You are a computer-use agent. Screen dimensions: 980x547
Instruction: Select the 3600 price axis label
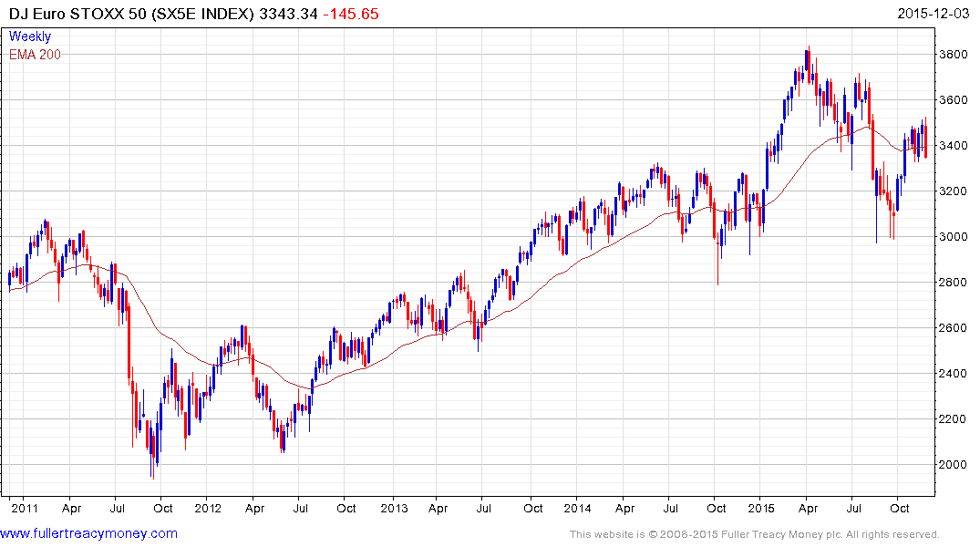tap(954, 100)
